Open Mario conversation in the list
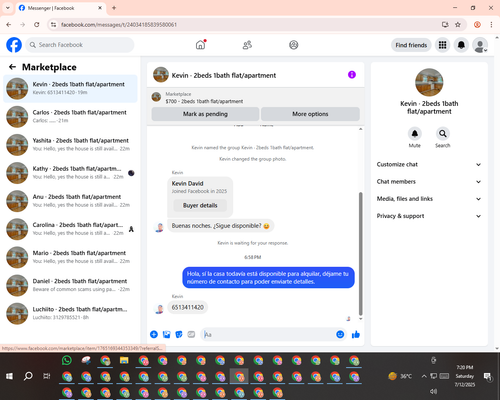This screenshot has width=500, height=400. coord(70,257)
